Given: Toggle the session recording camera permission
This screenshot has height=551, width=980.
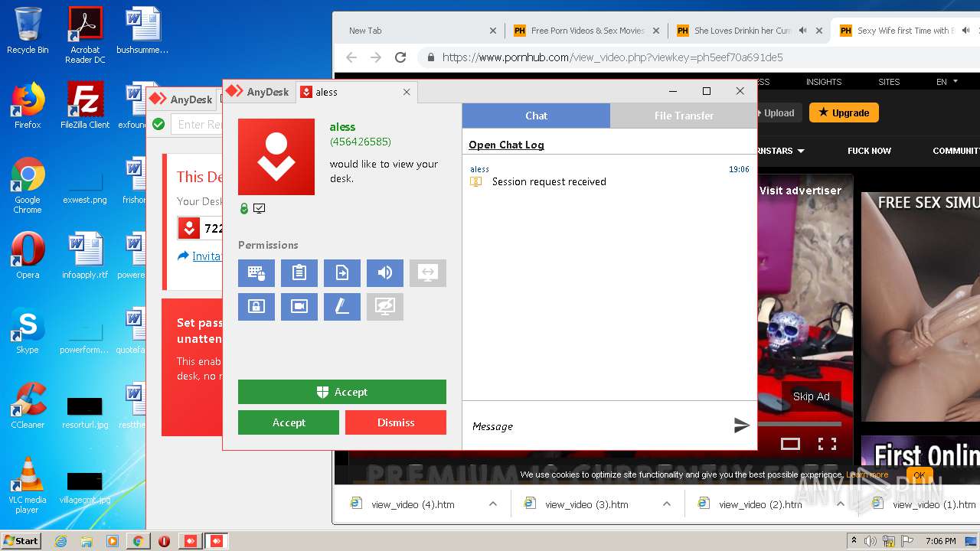Looking at the screenshot, I should pyautogui.click(x=299, y=306).
